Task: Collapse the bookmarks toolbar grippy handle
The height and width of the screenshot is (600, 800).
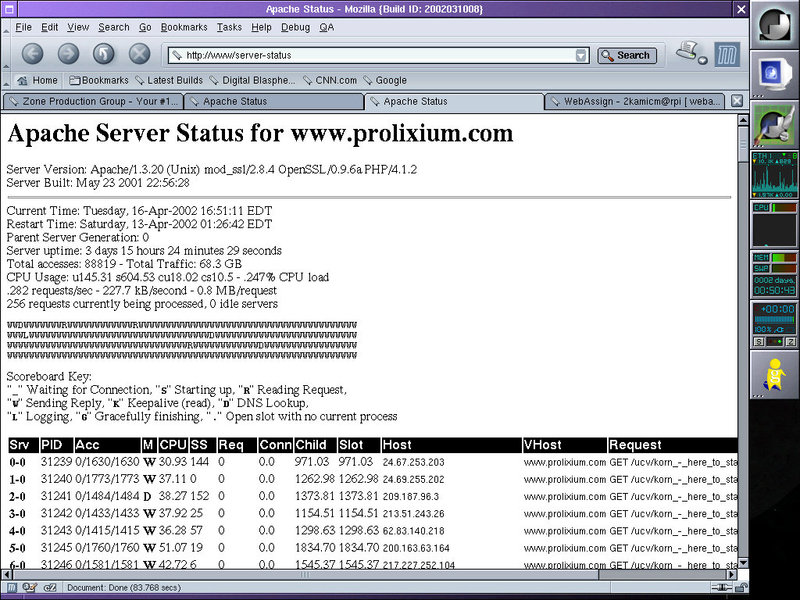Action: coord(6,80)
